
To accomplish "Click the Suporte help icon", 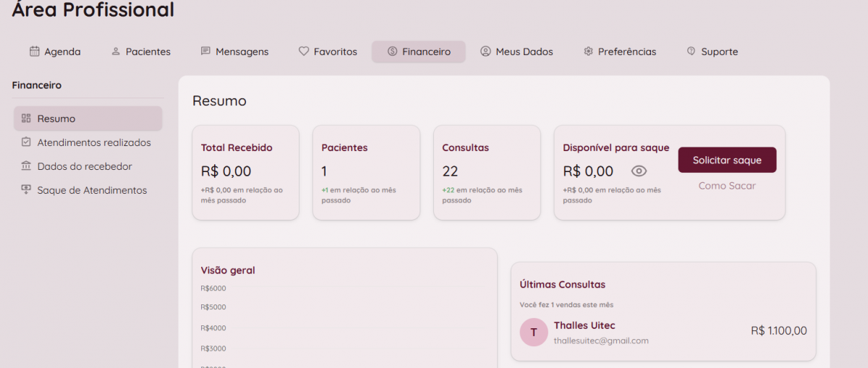I will pyautogui.click(x=691, y=51).
